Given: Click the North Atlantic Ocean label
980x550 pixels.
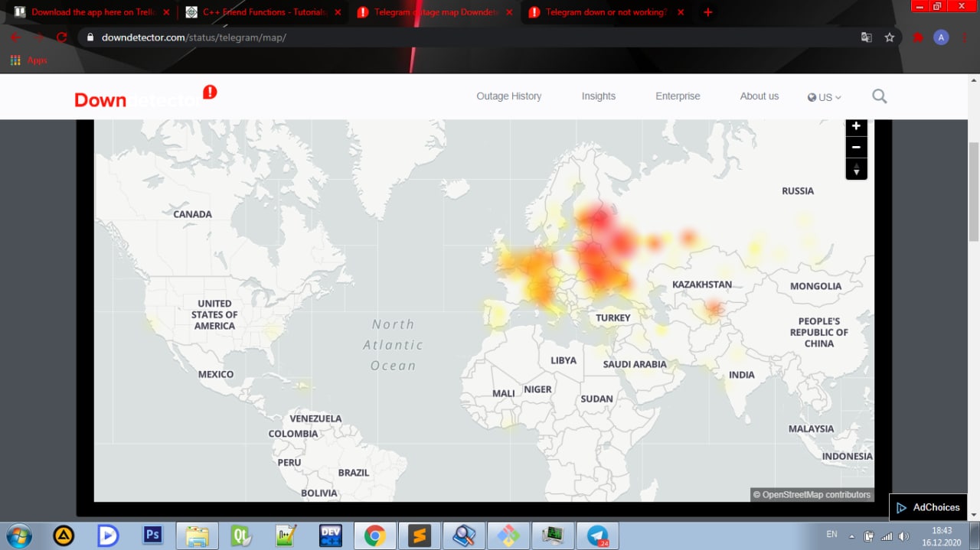Looking at the screenshot, I should tap(393, 345).
